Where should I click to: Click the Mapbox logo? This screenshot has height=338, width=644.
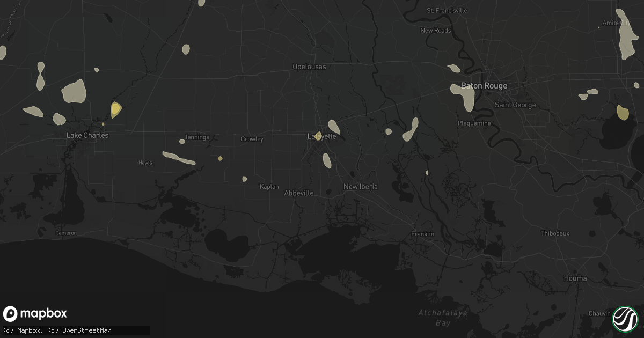point(35,314)
